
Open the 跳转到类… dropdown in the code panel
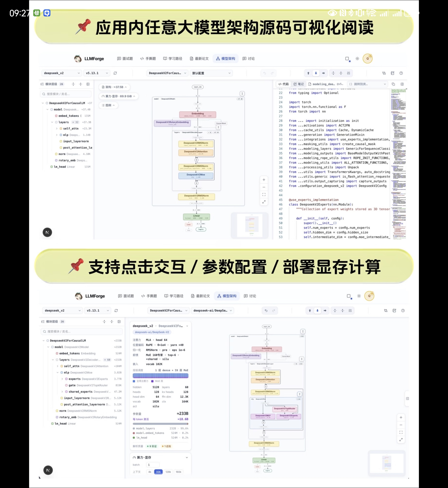pos(367,84)
